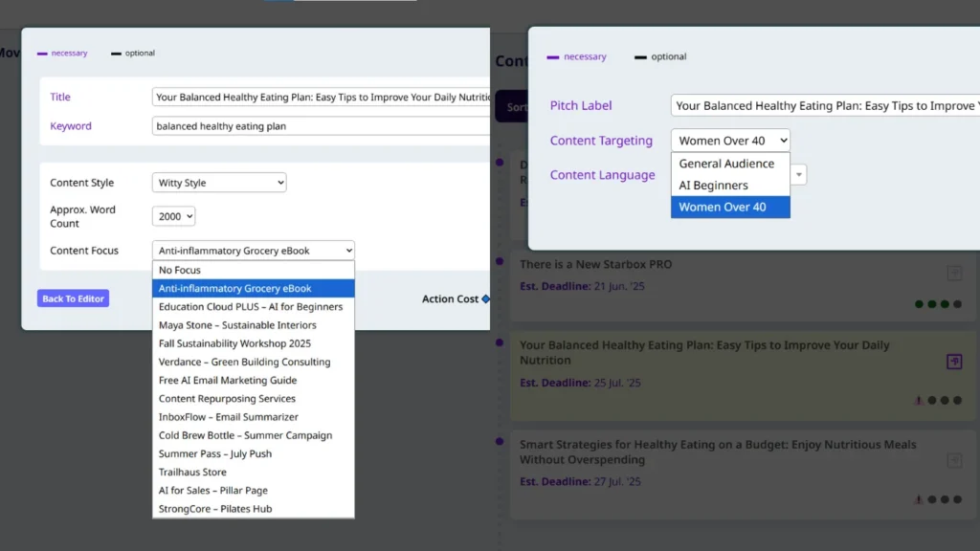Open the Approx. Word Count dropdown

(173, 217)
